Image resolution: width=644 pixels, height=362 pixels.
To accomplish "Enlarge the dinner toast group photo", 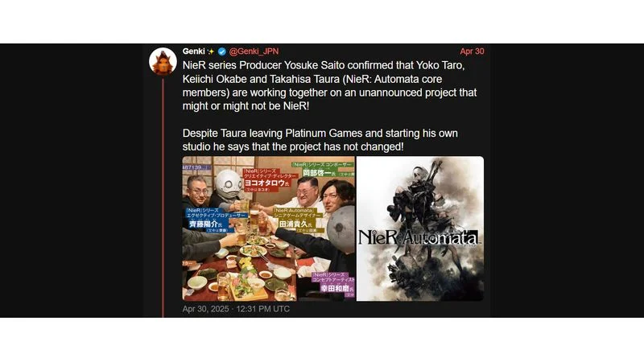I will point(268,228).
